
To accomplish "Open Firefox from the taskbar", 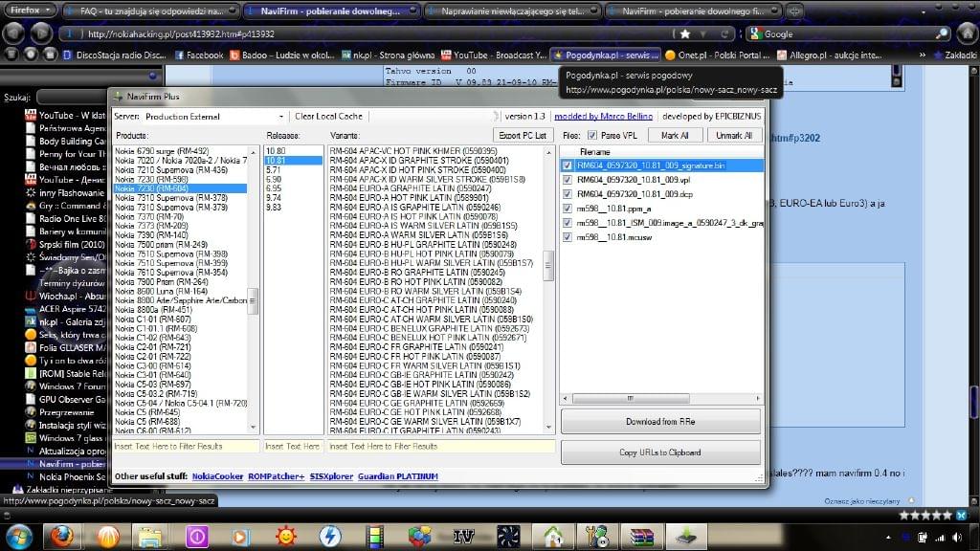I will click(61, 536).
